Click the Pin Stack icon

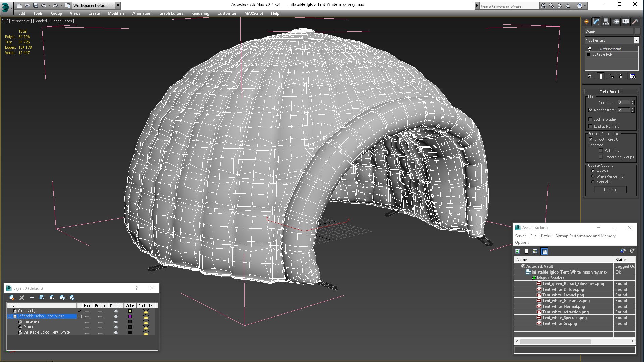589,76
